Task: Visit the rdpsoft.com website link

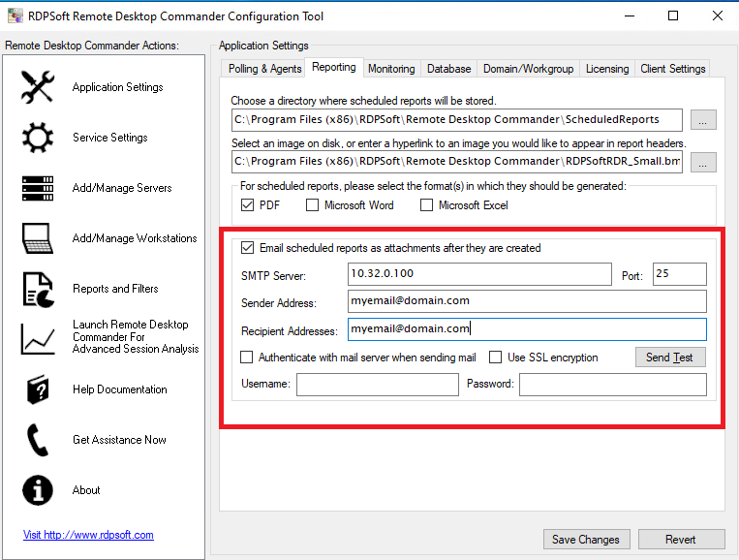Action: tap(88, 535)
